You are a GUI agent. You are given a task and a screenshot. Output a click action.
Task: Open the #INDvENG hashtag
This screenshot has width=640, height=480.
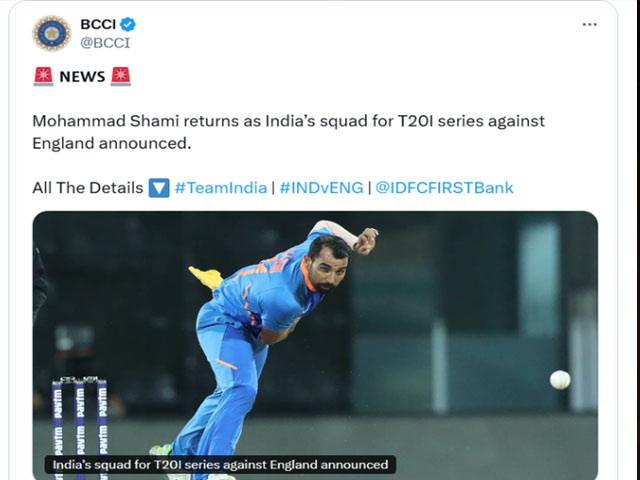321,188
